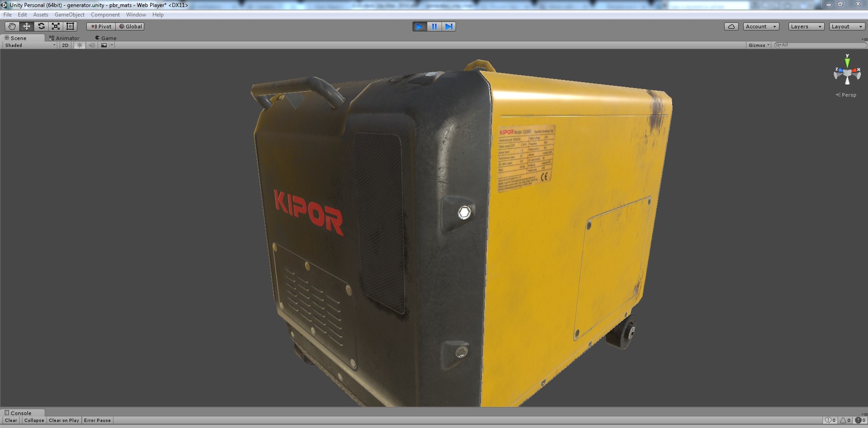Image resolution: width=868 pixels, height=428 pixels.
Task: Click the Step frame button
Action: (448, 27)
